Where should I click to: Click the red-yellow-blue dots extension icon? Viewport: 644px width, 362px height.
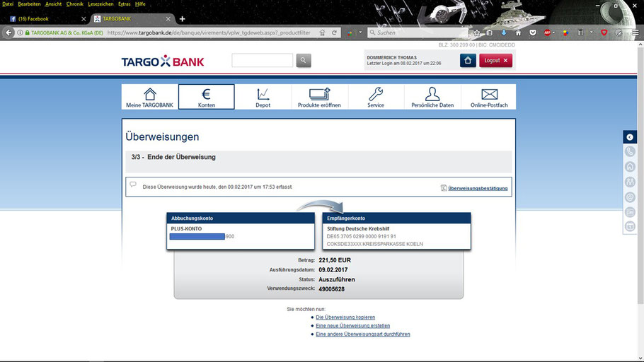click(x=565, y=33)
